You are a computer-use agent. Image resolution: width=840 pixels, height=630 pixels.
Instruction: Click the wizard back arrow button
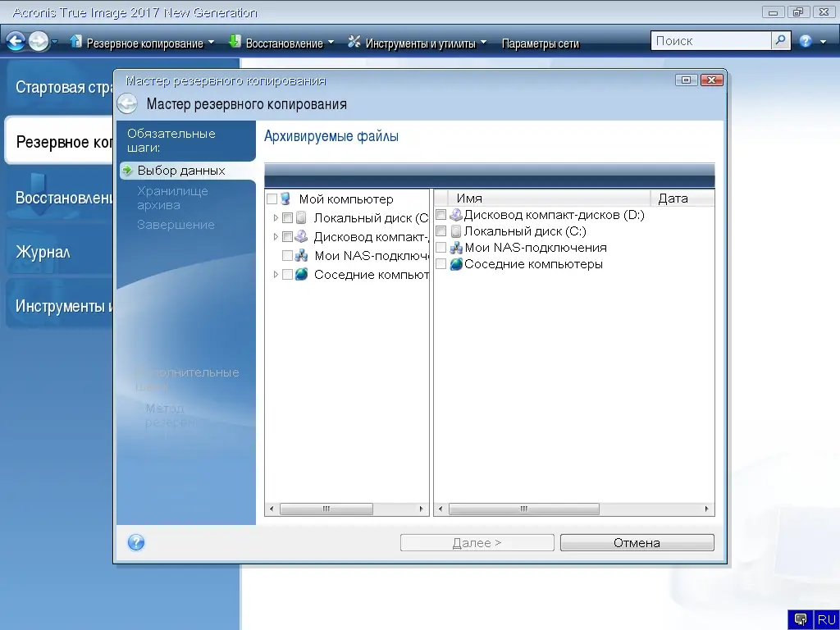pos(127,103)
